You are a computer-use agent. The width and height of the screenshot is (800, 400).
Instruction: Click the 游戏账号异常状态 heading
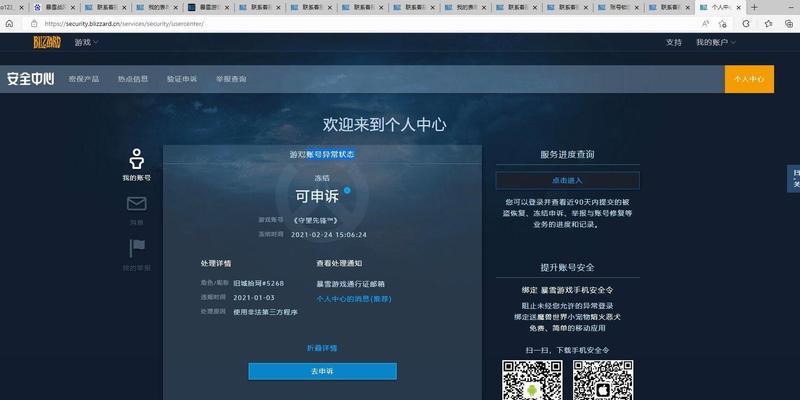click(322, 155)
